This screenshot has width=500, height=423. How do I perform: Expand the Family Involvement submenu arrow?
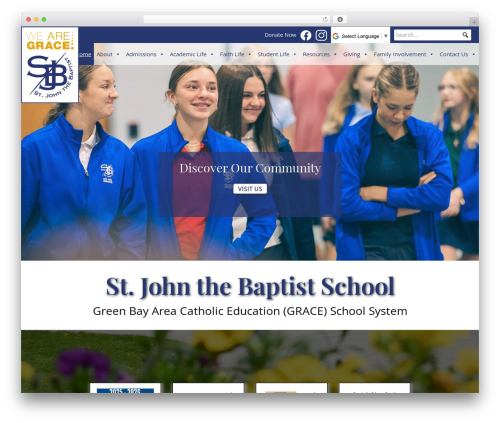[431, 54]
